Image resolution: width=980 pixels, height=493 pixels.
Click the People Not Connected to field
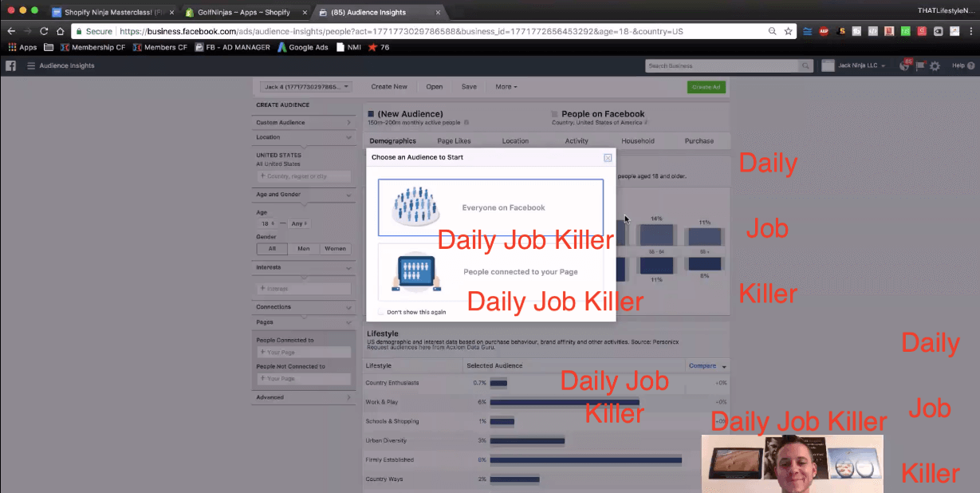pos(303,379)
